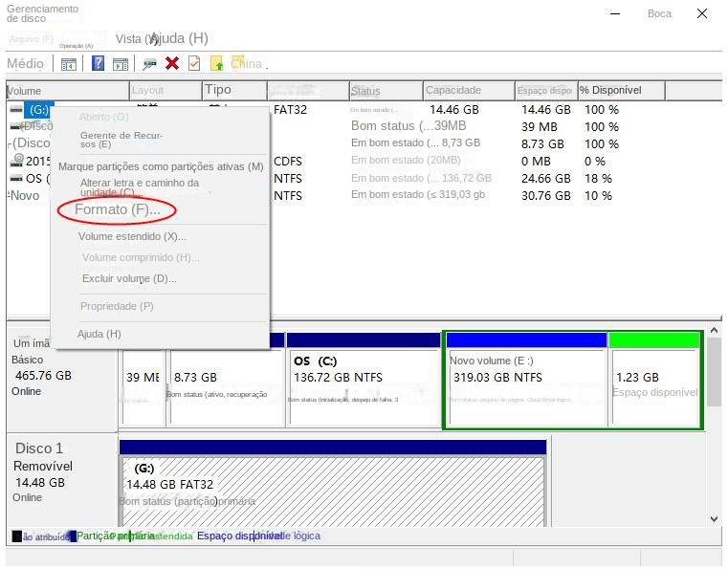Select Alterar letra e caminho da unidade
728x569 pixels.
tap(140, 187)
